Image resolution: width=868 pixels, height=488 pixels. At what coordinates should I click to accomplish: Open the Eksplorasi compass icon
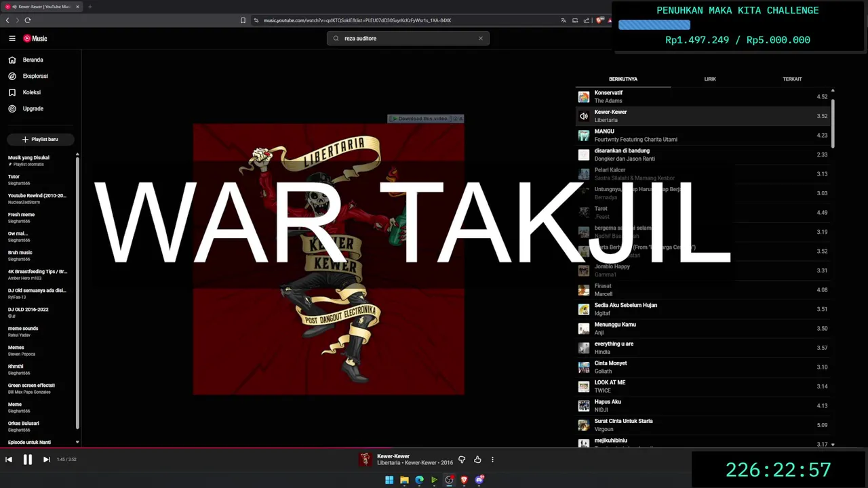pos(12,76)
